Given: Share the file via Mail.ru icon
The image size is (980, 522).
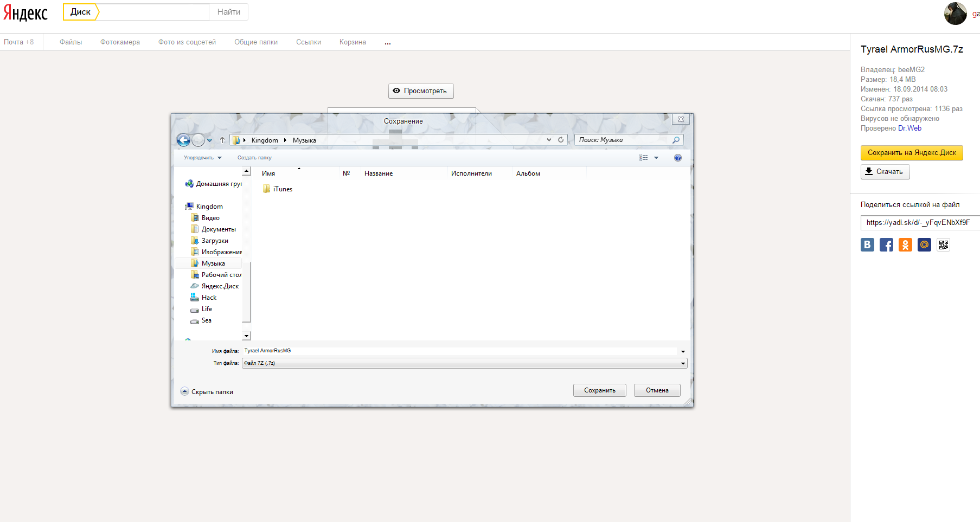Looking at the screenshot, I should (924, 245).
